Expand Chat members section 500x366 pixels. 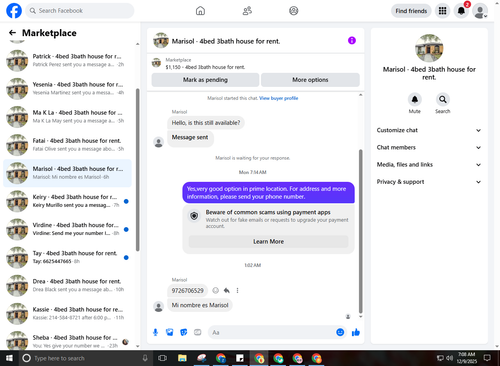pos(429,147)
